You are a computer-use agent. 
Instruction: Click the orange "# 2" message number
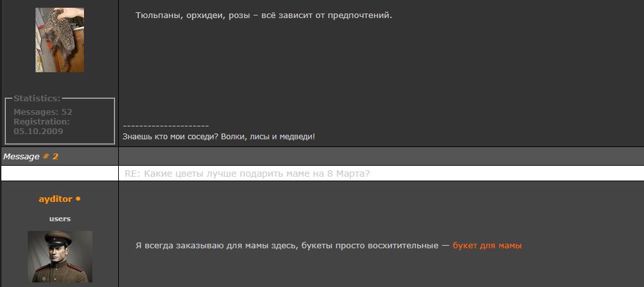[50, 157]
